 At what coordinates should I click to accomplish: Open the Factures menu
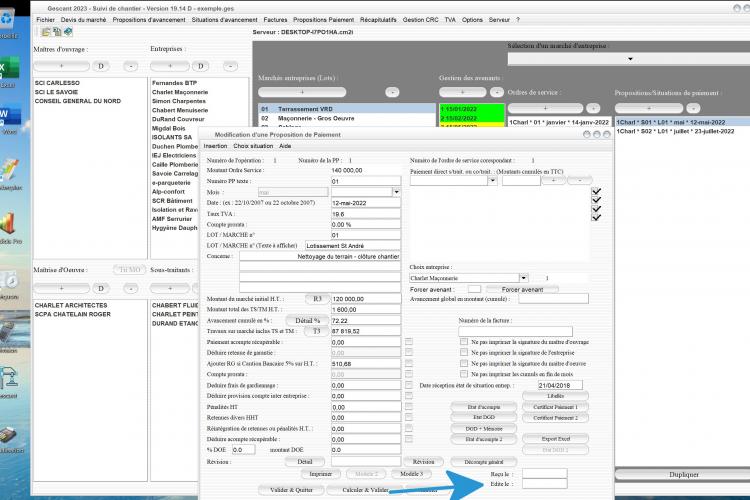click(x=276, y=20)
